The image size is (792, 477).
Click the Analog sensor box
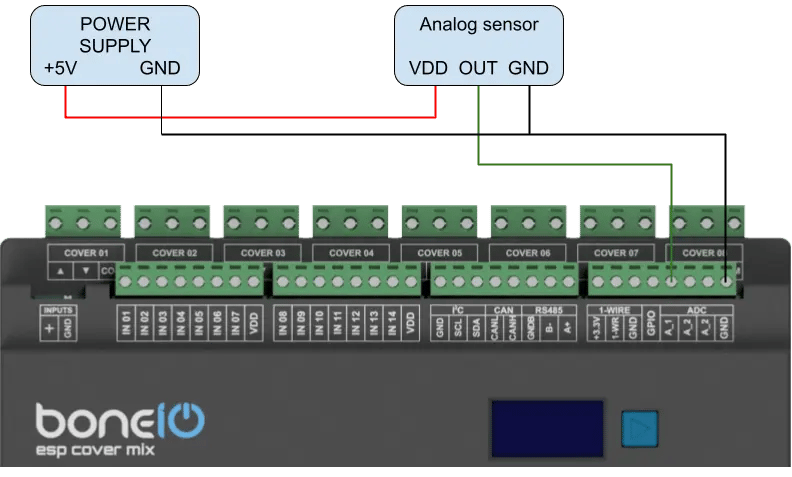(478, 44)
